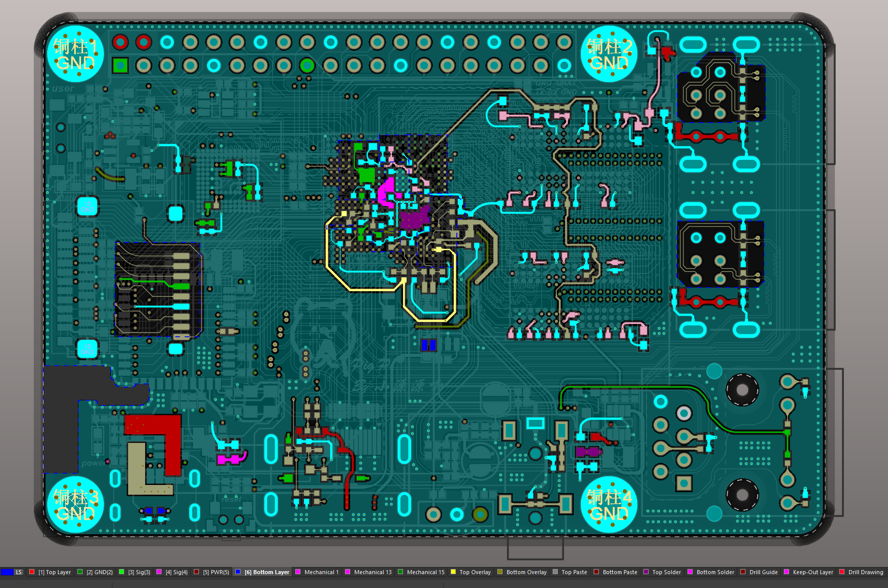Click the Drill Drawing color swatch
Screen dimensions: 888x588
[x=842, y=572]
